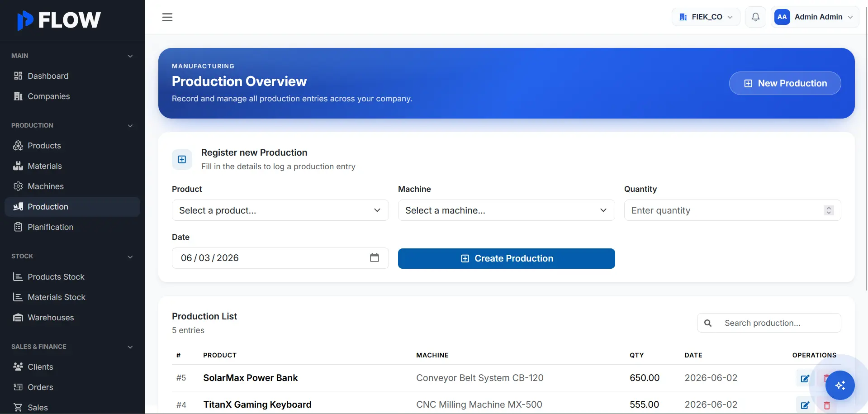Click the Production forklift icon
Viewport: 868px width, 414px height.
(x=18, y=206)
